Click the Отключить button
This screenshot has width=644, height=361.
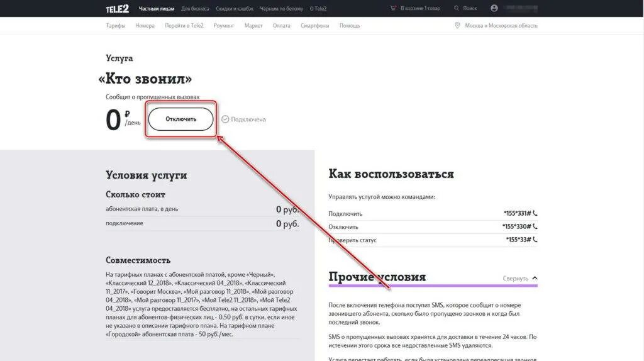click(180, 119)
